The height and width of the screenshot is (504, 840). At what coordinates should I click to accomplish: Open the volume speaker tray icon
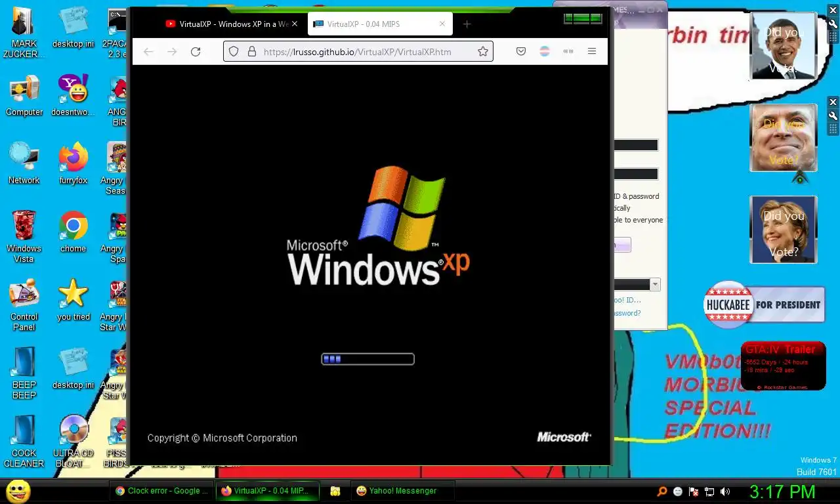coord(725,492)
